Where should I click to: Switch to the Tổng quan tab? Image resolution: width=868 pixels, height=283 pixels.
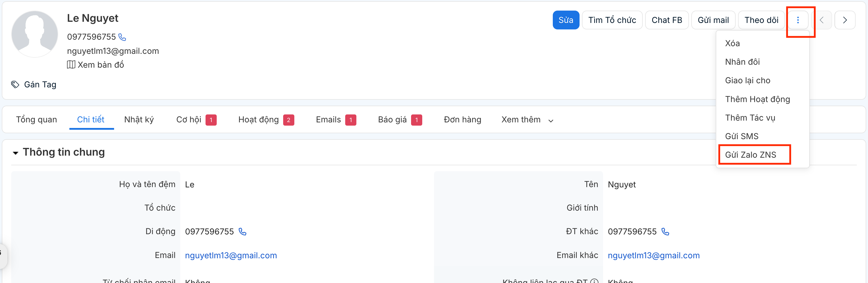click(x=36, y=120)
